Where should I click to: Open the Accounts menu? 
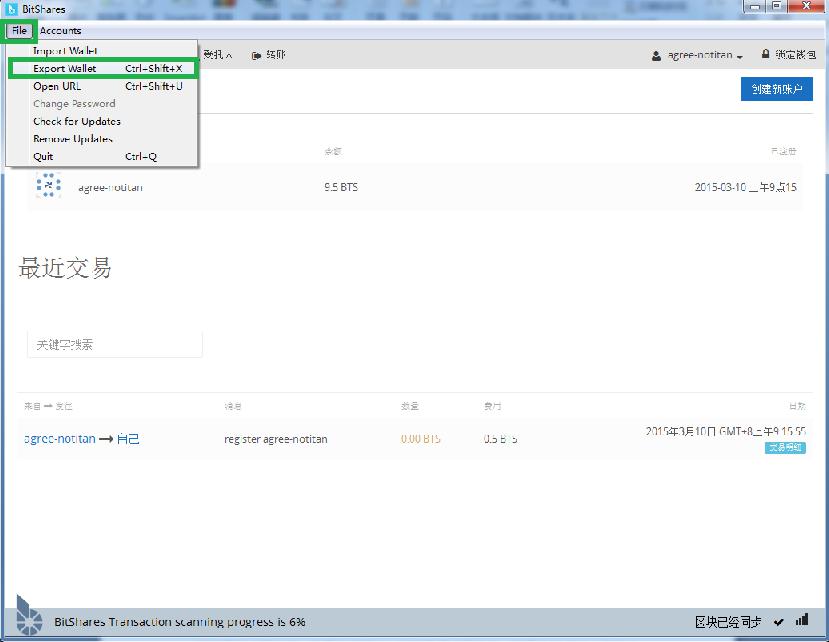60,31
